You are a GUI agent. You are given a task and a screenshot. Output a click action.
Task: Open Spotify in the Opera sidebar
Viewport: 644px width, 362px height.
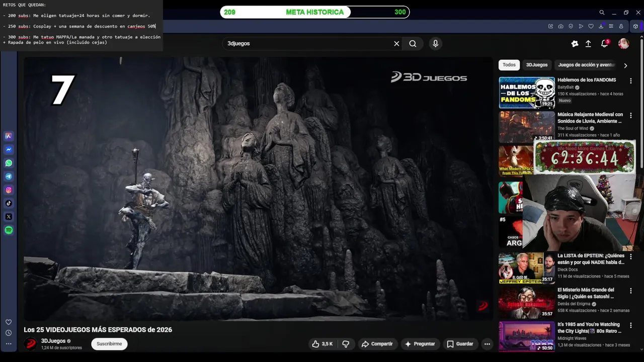(x=9, y=230)
